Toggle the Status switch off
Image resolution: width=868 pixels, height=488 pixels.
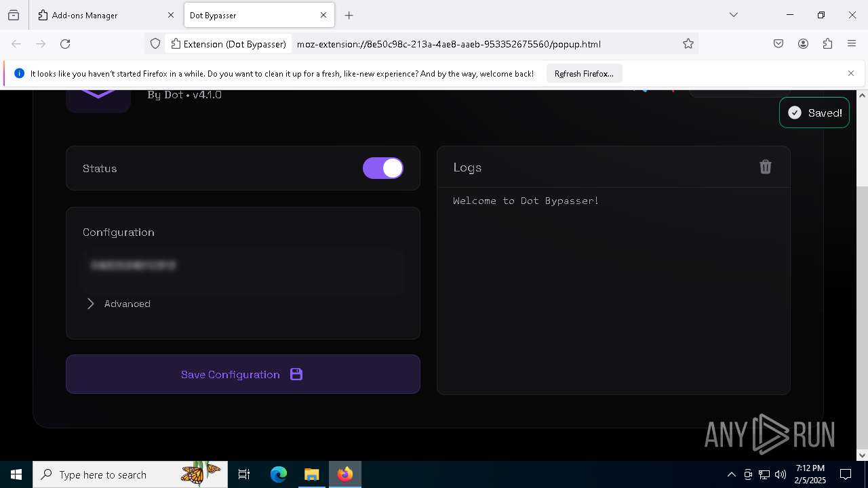pos(383,168)
